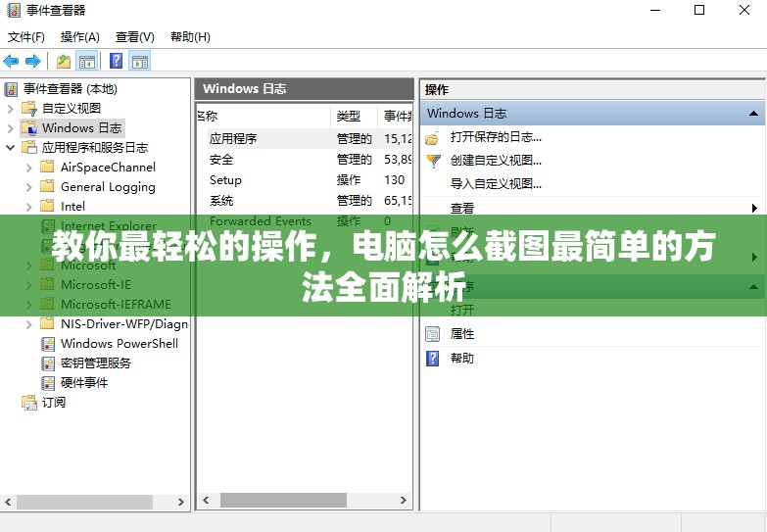Click the 帮助 action link
The height and width of the screenshot is (532, 767).
(462, 359)
